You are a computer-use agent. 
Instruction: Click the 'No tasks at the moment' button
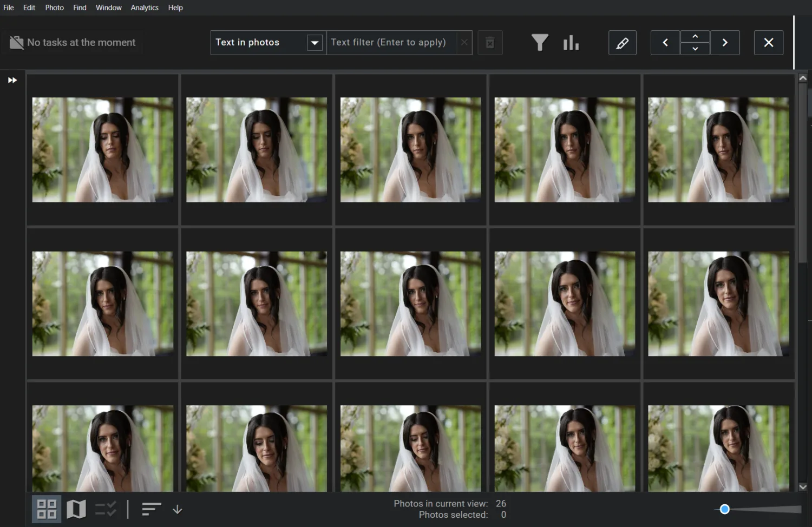73,42
